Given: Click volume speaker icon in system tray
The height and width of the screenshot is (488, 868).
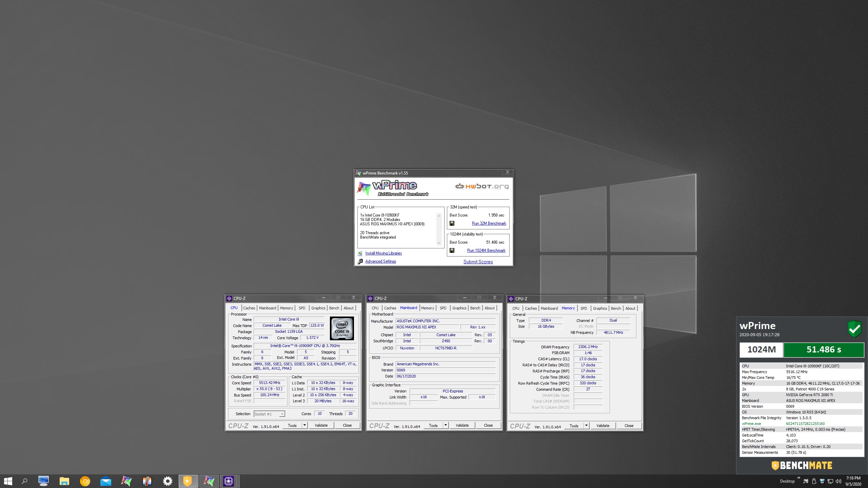Looking at the screenshot, I should pos(839,481).
